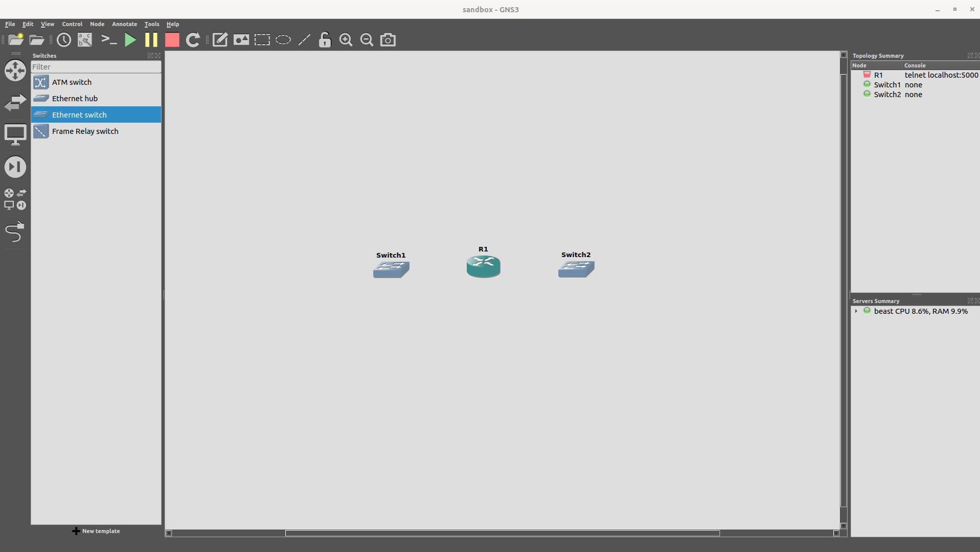Select R1 router node on the canvas
This screenshot has height=552, width=980.
click(x=483, y=267)
